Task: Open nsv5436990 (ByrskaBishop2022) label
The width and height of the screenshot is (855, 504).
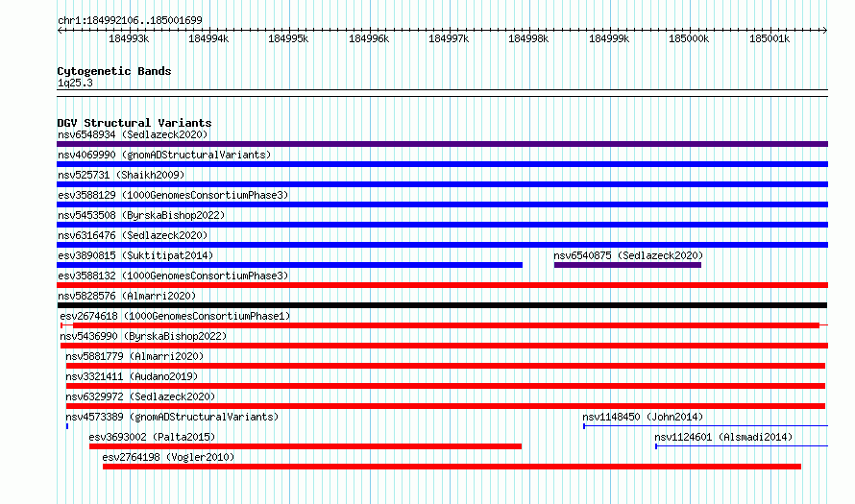Action: [143, 336]
